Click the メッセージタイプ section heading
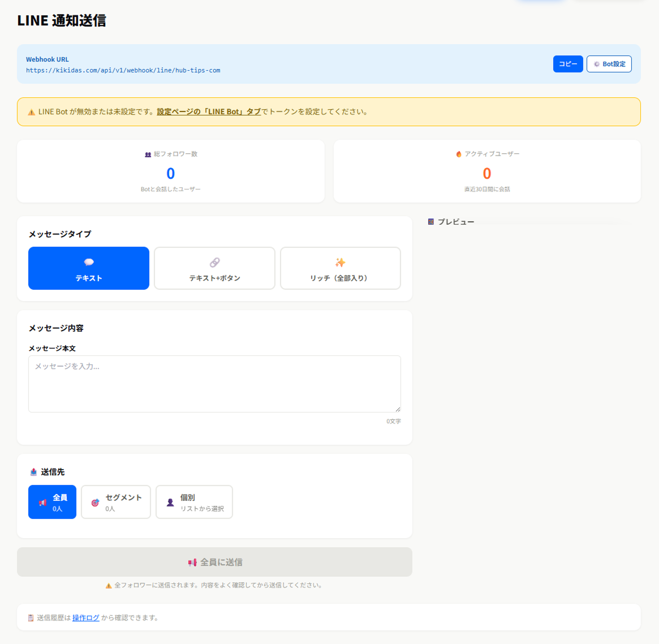The height and width of the screenshot is (644, 659). [60, 234]
